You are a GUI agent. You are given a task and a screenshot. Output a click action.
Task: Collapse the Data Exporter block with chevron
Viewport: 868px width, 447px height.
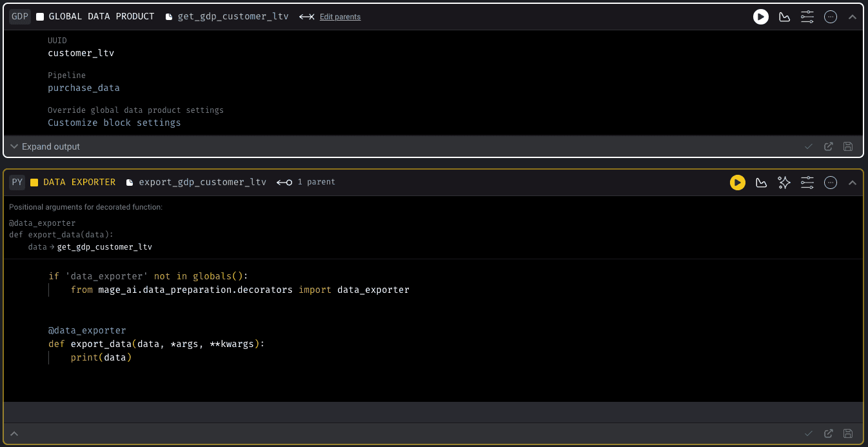[853, 183]
